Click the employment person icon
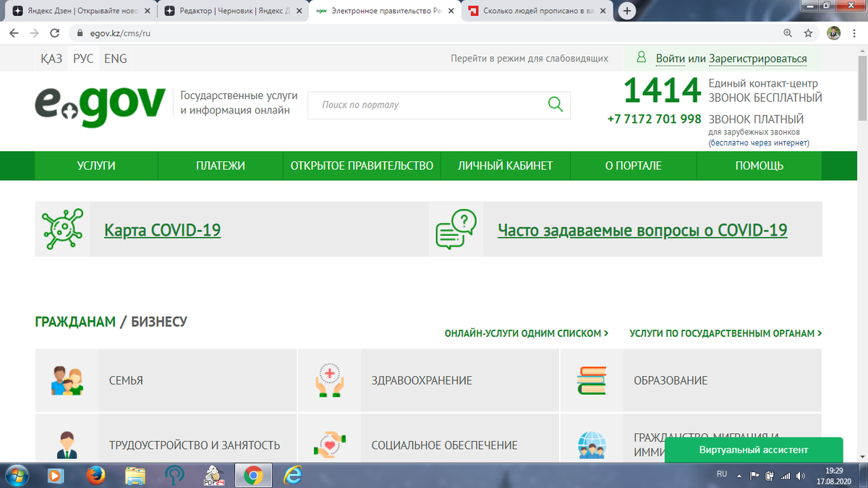The height and width of the screenshot is (488, 868). click(x=67, y=445)
